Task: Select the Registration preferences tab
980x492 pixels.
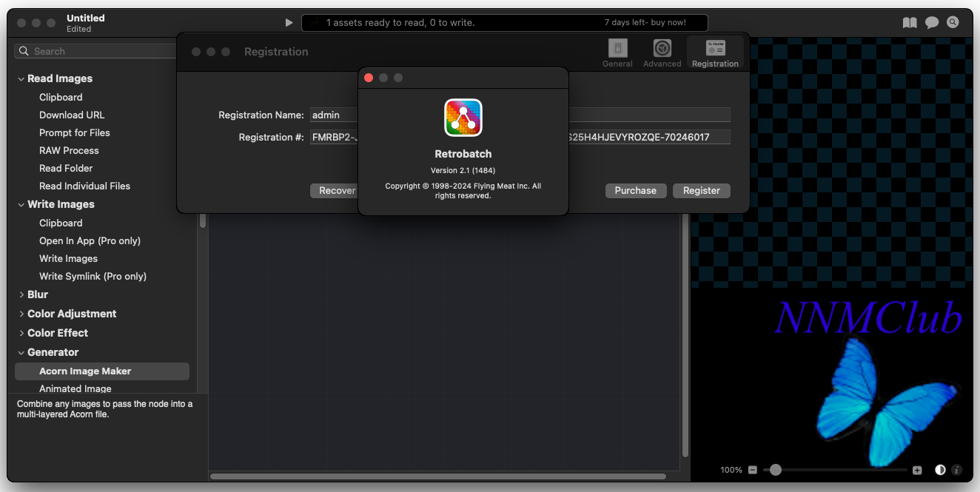Action: point(715,53)
